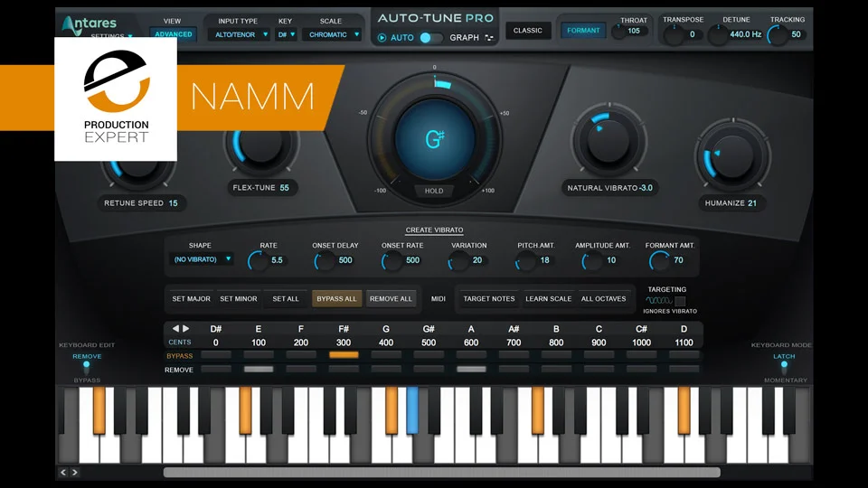The width and height of the screenshot is (868, 488).
Task: Toggle Keyboard Edit Remove/Bypass switch
Action: coord(87,368)
